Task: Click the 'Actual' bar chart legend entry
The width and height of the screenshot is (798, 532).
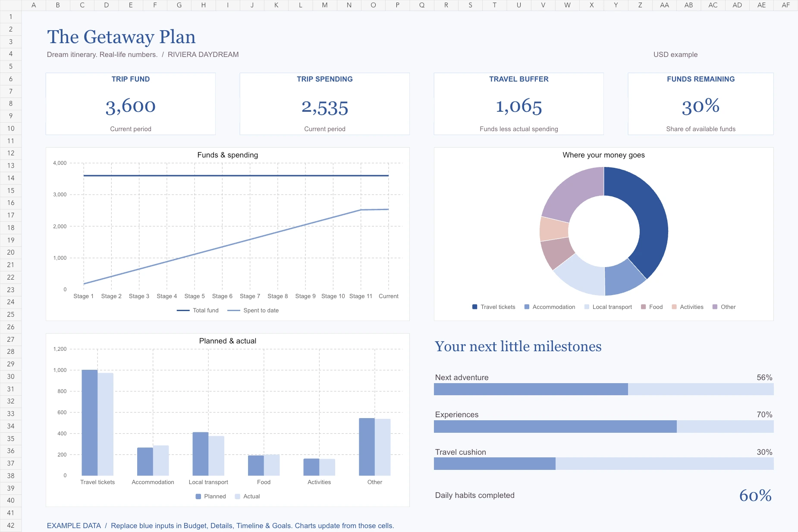Action: 248,496
